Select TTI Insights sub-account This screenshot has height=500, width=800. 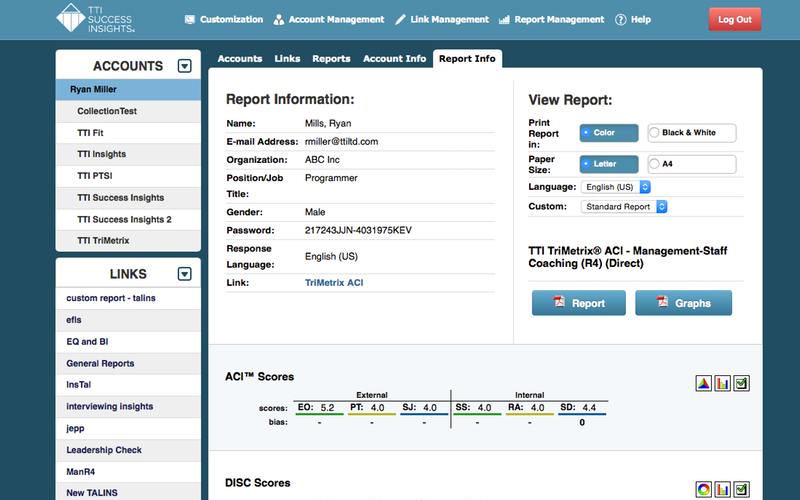coord(128,154)
